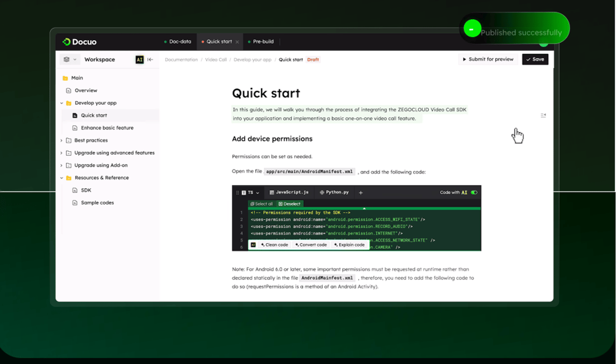Click the selection bar collapse arrow

coord(364,208)
